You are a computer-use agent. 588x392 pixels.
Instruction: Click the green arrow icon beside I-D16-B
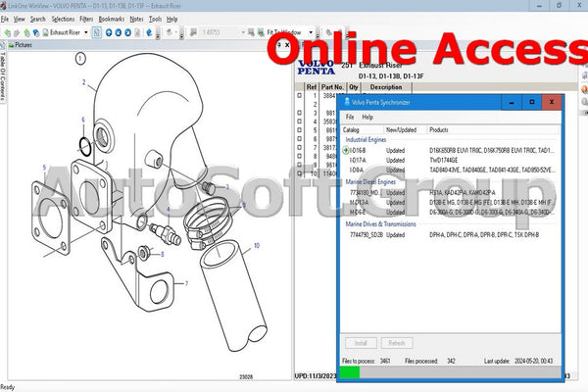tap(346, 150)
